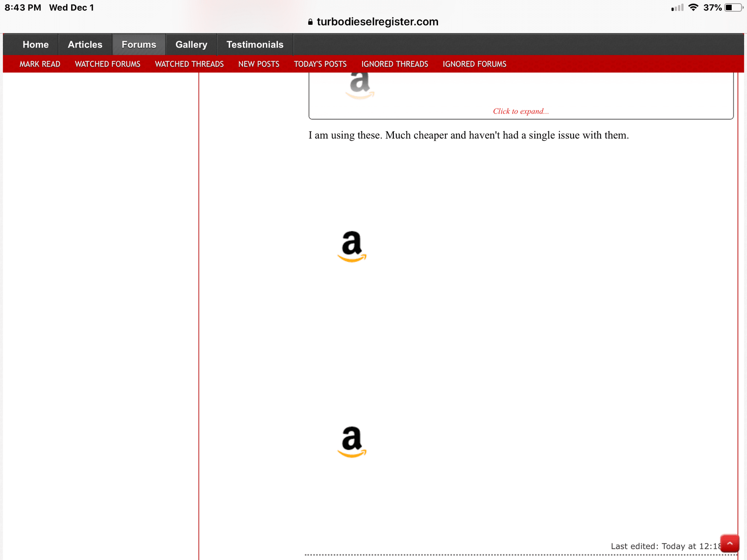This screenshot has height=560, width=747.
Task: Tap the red scroll-to-top arrow button
Action: (x=729, y=543)
